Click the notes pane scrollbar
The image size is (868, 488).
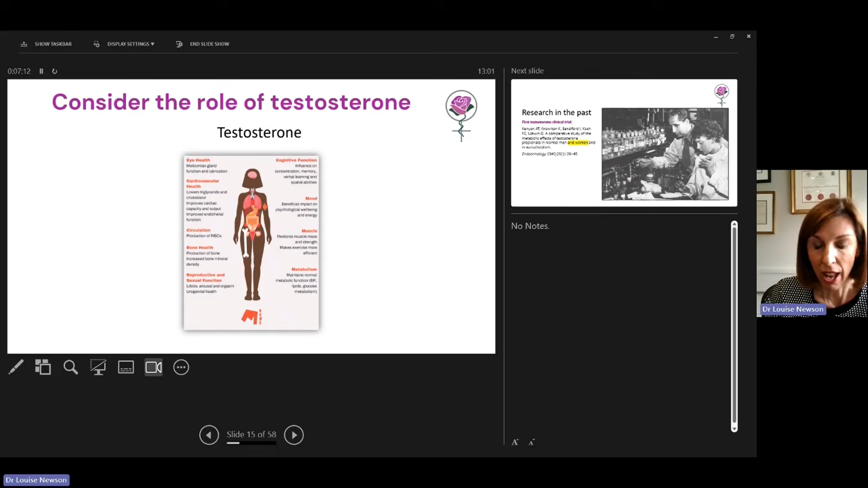pos(734,326)
